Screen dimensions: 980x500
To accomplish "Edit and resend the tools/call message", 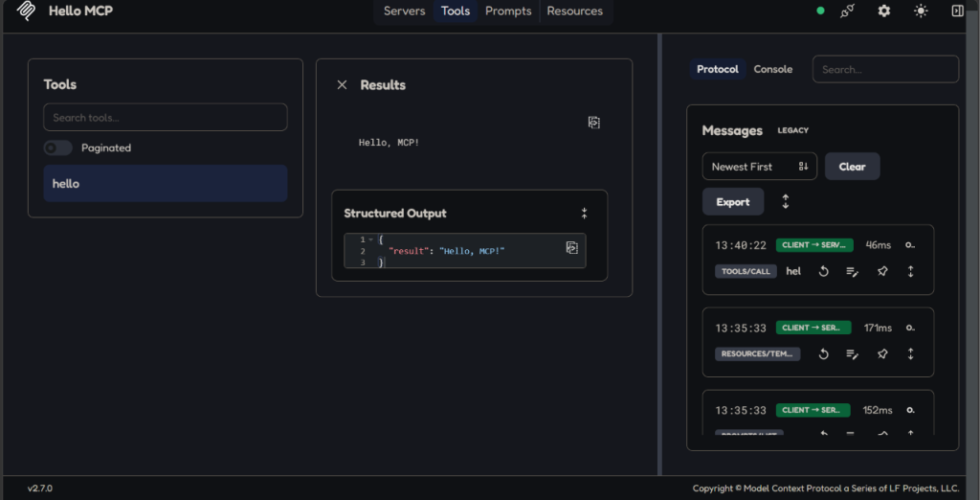I will pyautogui.click(x=853, y=271).
